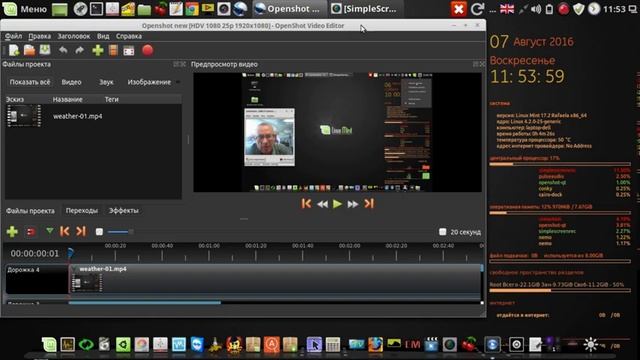The height and width of the screenshot is (360, 640).
Task: Click the keyboard layout flag in tray
Action: [507, 9]
